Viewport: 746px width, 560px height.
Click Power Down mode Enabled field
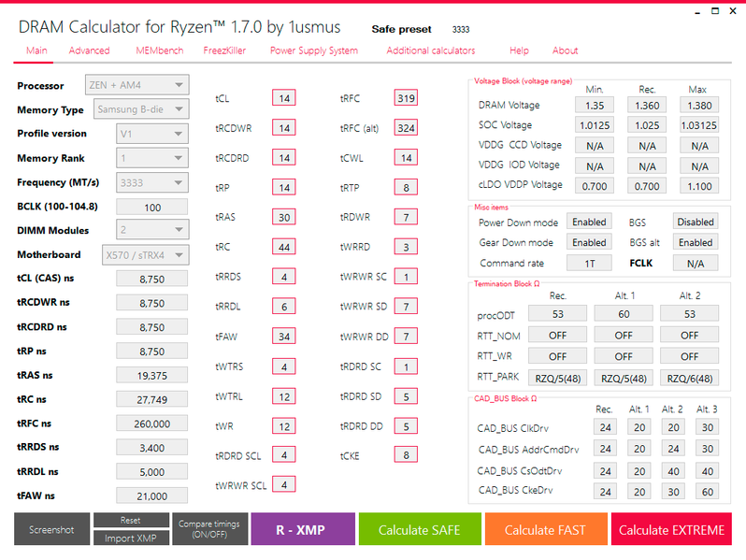tap(589, 222)
